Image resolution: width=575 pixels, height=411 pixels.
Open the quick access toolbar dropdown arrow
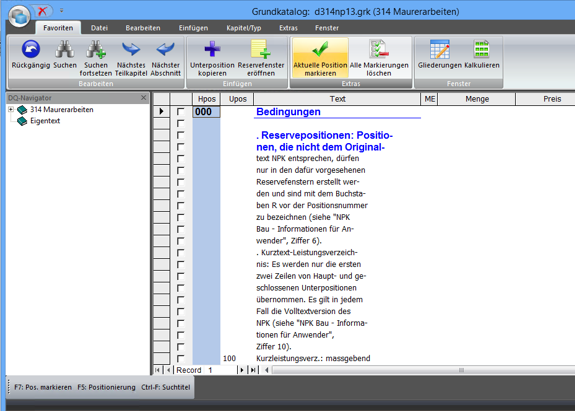point(61,11)
